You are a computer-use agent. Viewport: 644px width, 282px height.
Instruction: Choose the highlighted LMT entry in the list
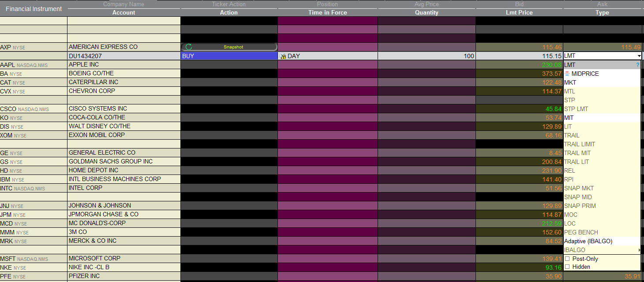click(x=602, y=65)
